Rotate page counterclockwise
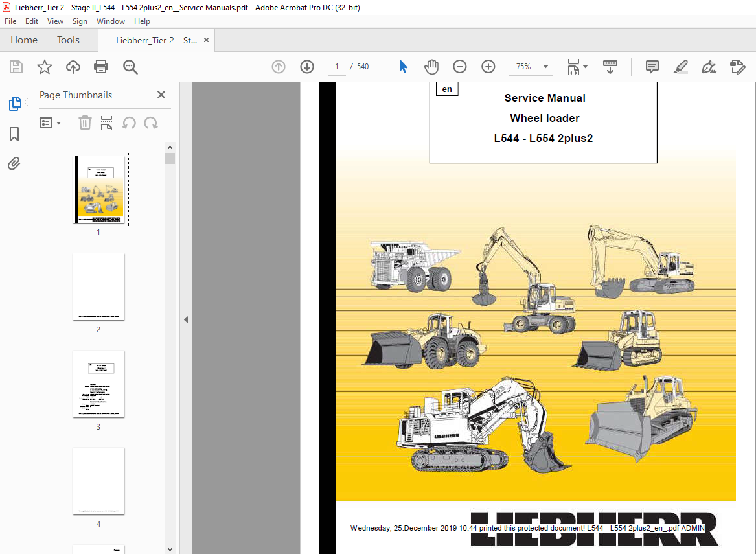Viewport: 756px width, 554px height. (x=129, y=123)
